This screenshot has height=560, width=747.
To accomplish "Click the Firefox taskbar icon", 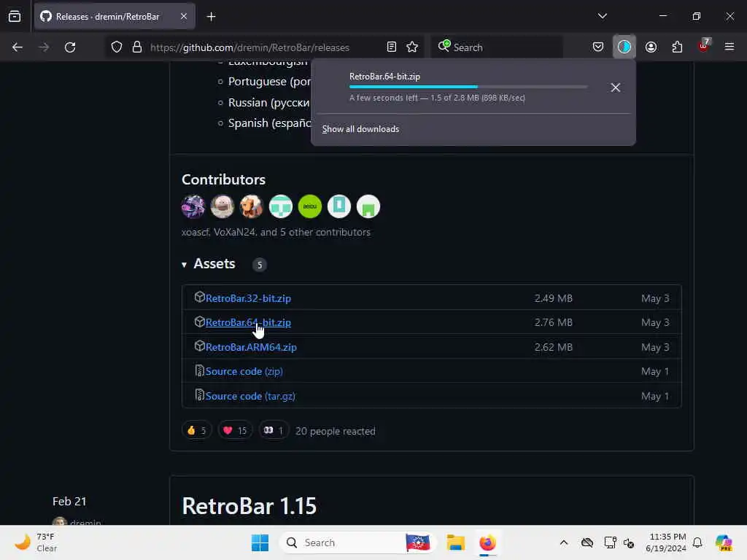I will [x=487, y=542].
